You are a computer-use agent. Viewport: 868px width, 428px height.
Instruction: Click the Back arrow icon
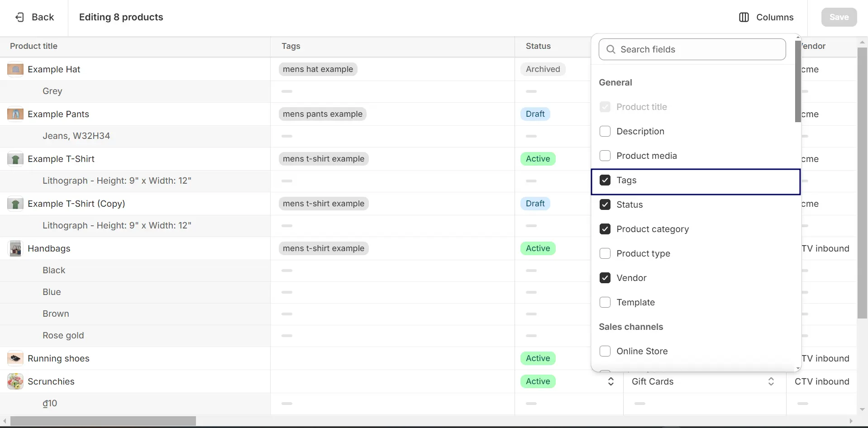[19, 17]
